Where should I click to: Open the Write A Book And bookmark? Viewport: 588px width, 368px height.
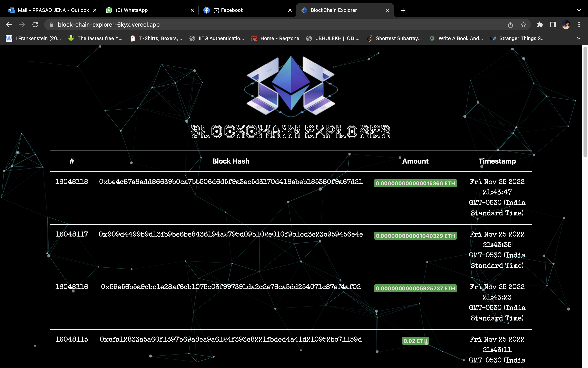pos(456,38)
